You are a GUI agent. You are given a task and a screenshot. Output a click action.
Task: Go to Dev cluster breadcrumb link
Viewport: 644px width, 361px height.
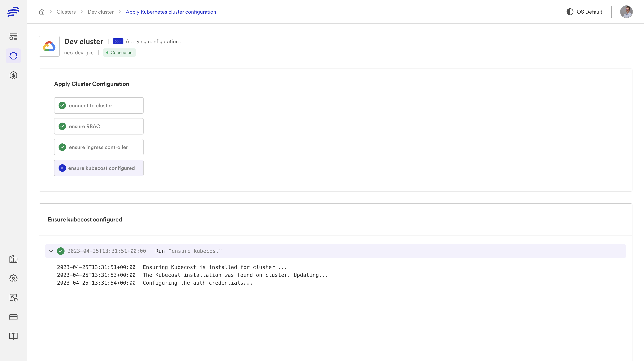point(100,12)
